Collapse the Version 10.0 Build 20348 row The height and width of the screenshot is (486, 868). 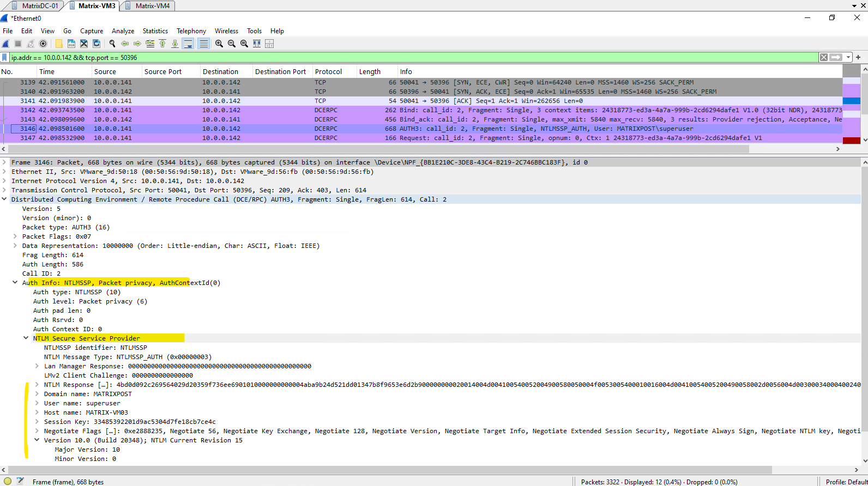(x=37, y=440)
